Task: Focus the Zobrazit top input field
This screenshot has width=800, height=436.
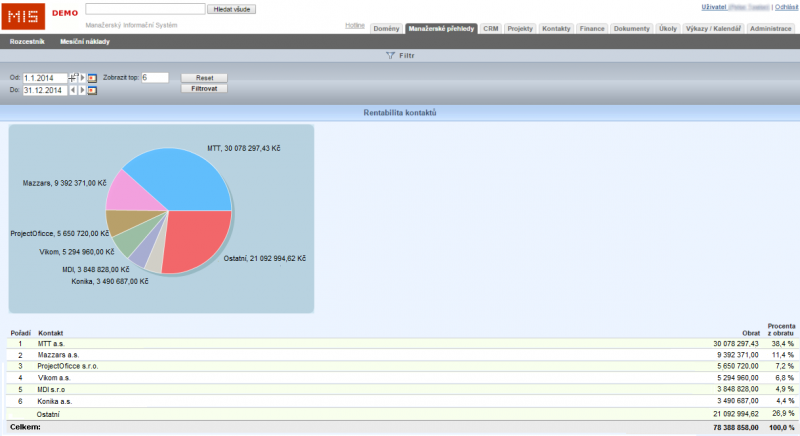Action: coord(155,77)
